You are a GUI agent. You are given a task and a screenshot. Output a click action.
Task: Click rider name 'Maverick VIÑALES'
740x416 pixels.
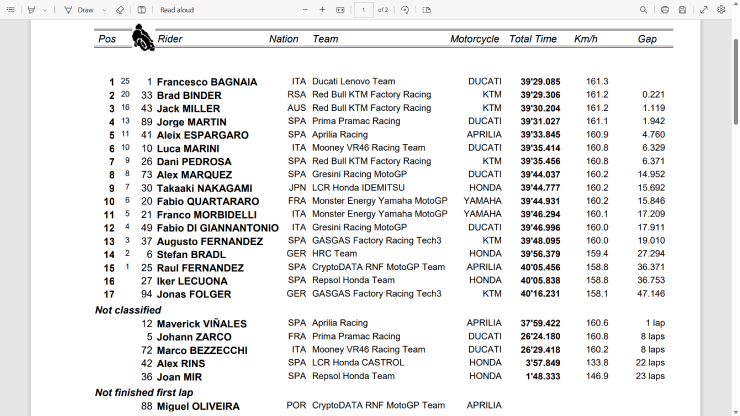pos(202,324)
